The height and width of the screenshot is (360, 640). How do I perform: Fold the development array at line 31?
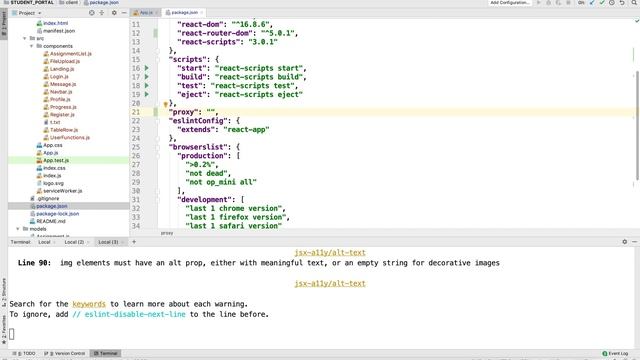click(158, 200)
